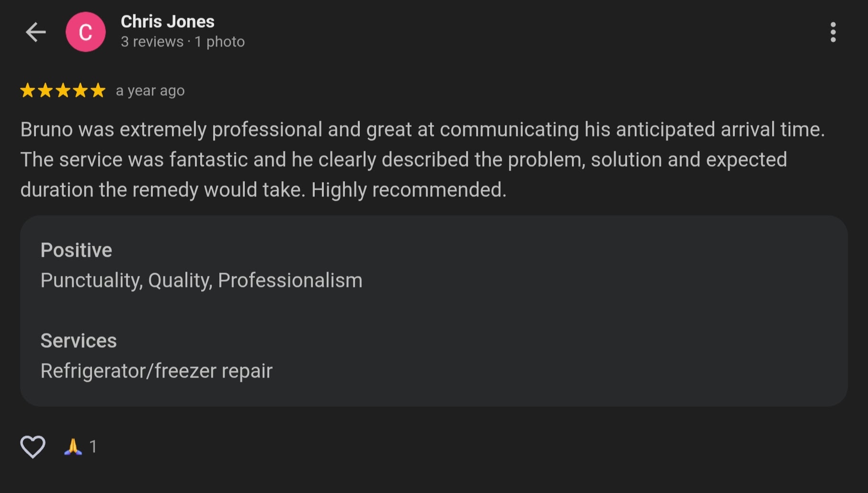
Task: View the reviewer's 3 reviews count
Action: (x=152, y=42)
